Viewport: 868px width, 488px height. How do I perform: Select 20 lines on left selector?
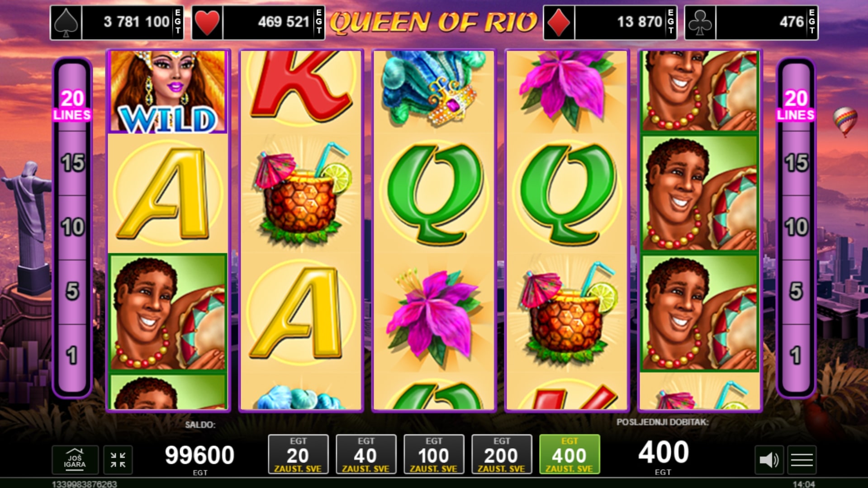pyautogui.click(x=72, y=104)
